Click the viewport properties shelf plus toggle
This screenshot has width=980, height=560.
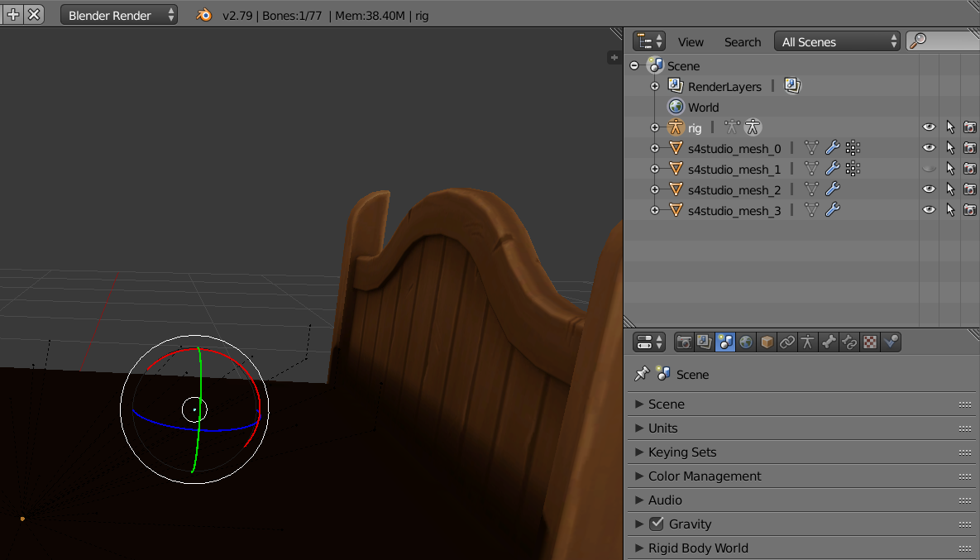pyautogui.click(x=614, y=58)
